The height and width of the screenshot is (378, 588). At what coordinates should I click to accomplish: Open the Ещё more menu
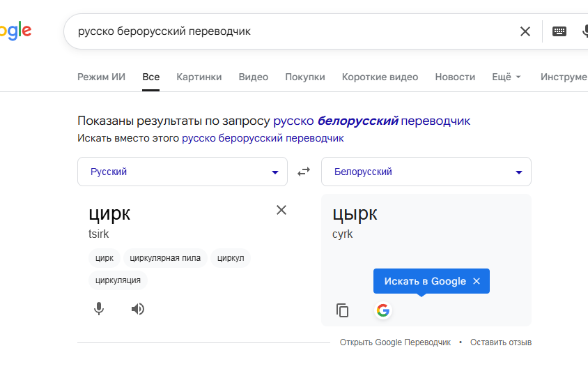tap(506, 77)
